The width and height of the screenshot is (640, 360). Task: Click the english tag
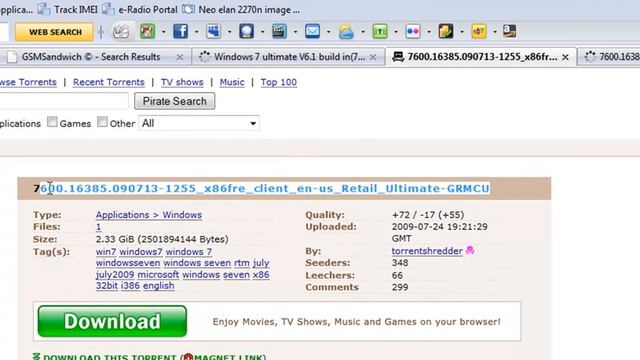coord(158,286)
